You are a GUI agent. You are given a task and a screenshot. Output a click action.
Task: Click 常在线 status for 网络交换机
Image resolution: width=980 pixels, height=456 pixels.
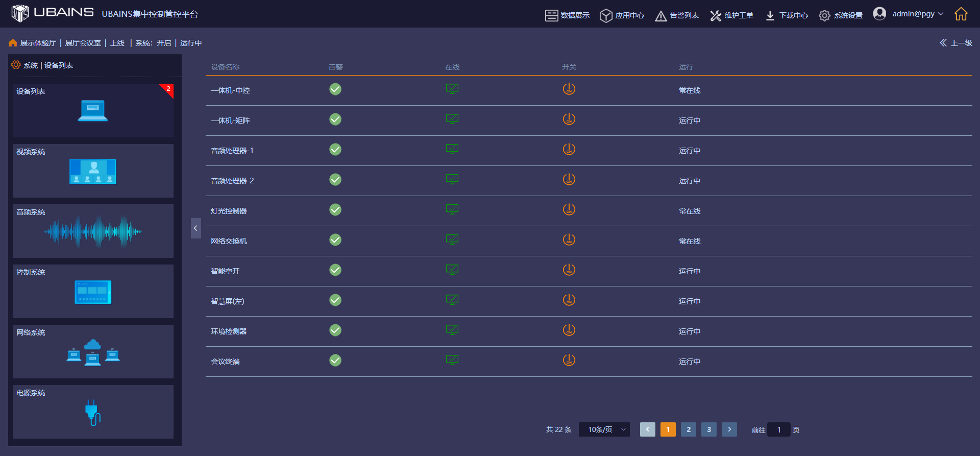pyautogui.click(x=690, y=241)
